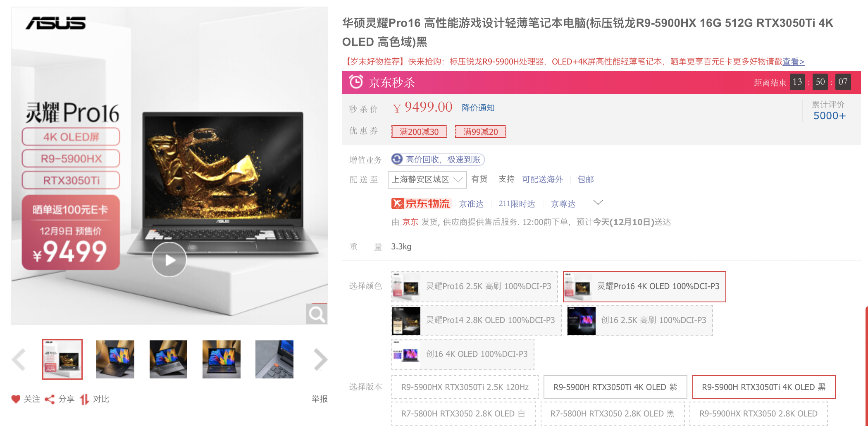Claim the 满200减30 coupon
868x426 pixels.
point(419,132)
